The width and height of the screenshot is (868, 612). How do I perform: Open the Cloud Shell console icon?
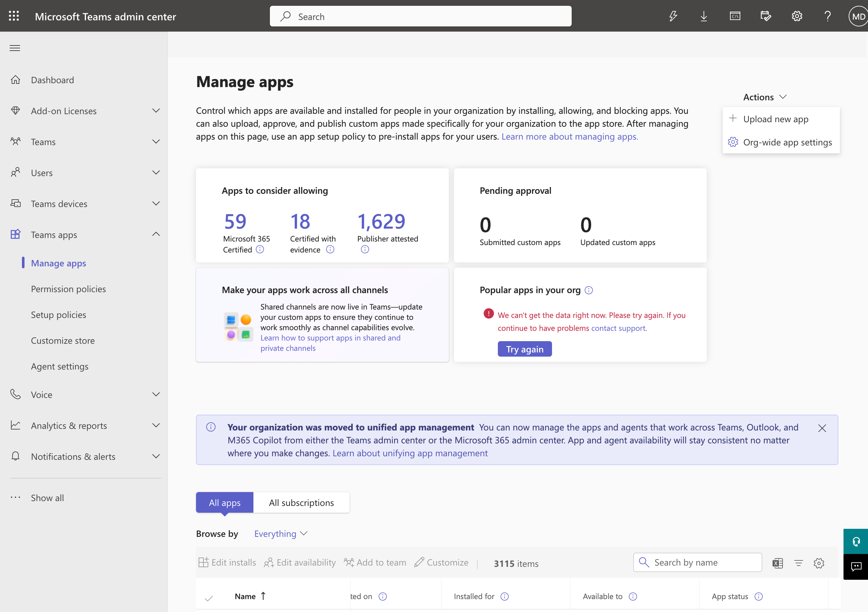735,16
